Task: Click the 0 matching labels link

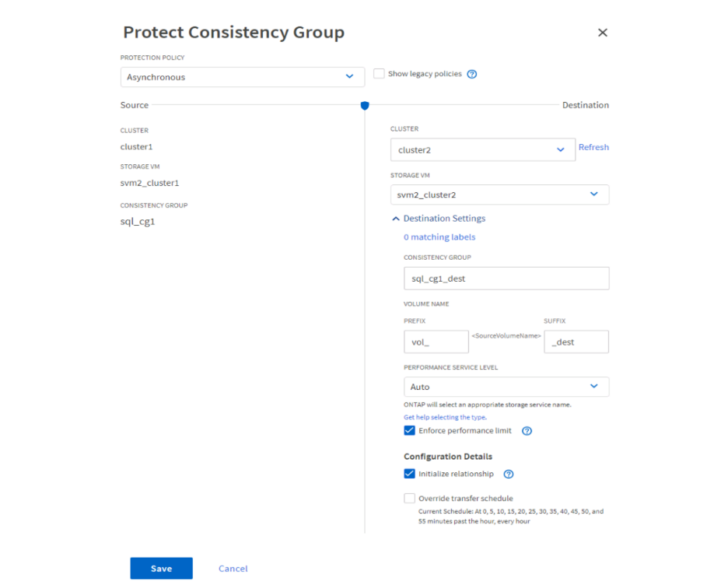Action: coord(439,237)
